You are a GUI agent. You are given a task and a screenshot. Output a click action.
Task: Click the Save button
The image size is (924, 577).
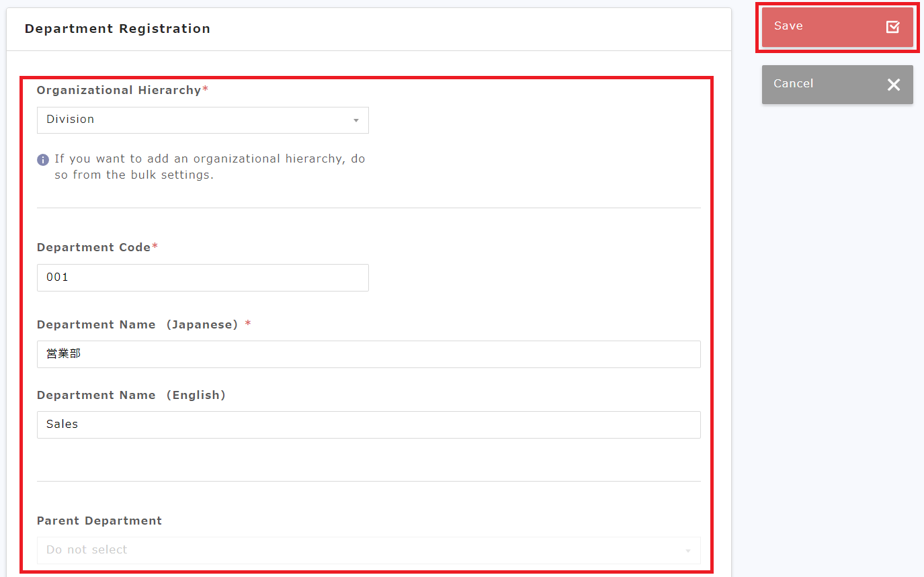(837, 27)
